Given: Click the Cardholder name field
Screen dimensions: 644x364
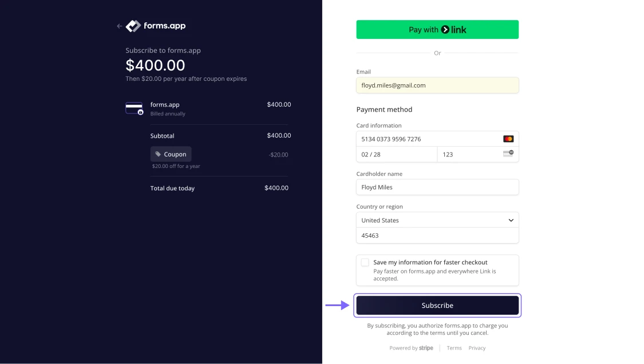Looking at the screenshot, I should (437, 187).
